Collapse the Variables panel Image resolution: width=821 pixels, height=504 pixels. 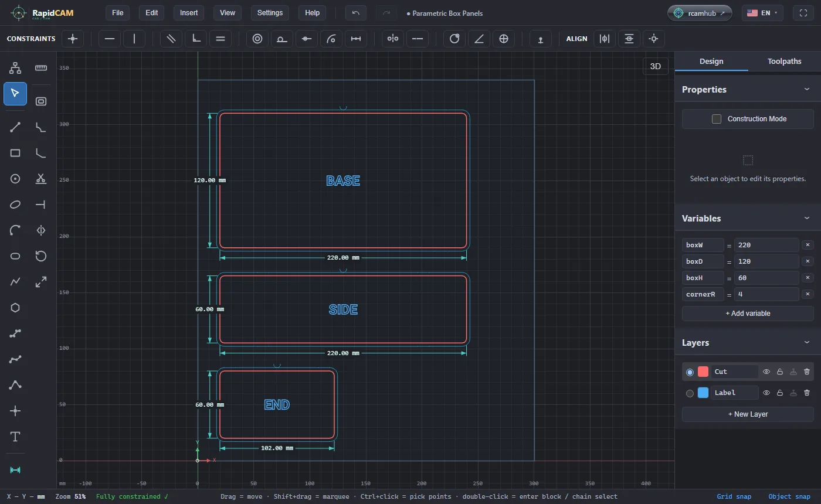[807, 218]
